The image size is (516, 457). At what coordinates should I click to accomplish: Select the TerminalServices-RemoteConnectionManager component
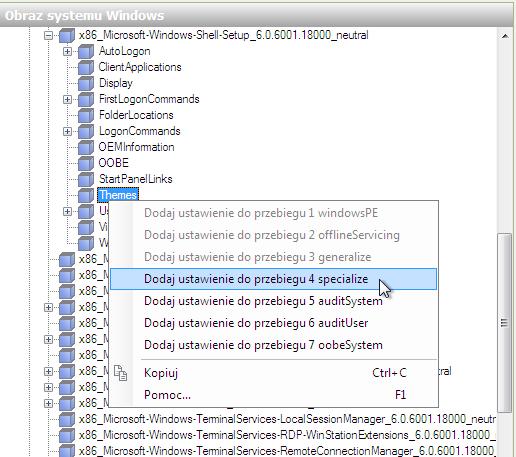(287, 451)
